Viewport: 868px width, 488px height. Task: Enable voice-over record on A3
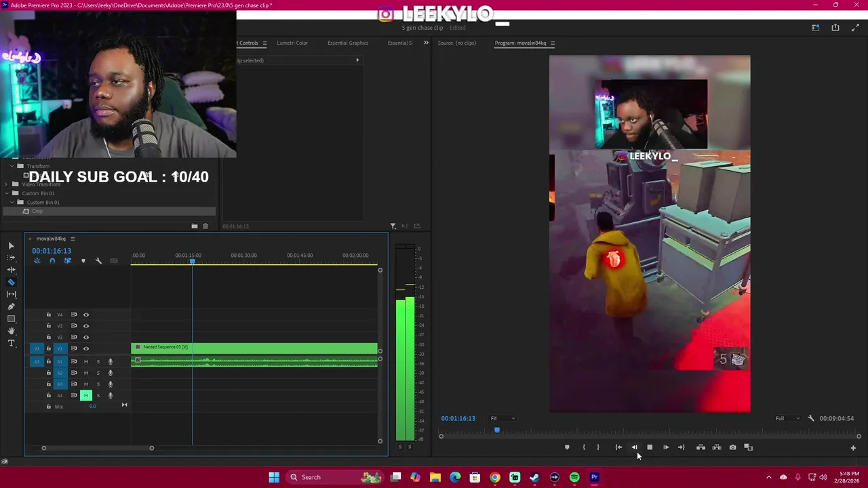(111, 384)
